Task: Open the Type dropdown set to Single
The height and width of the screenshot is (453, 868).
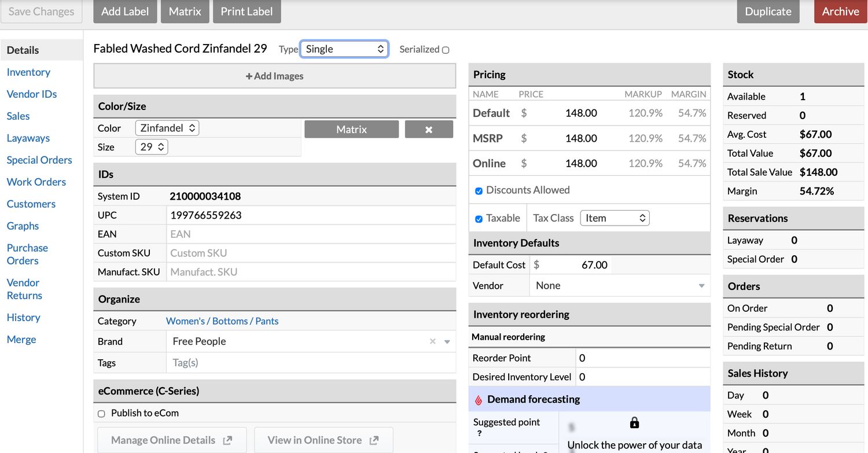Action: click(344, 49)
